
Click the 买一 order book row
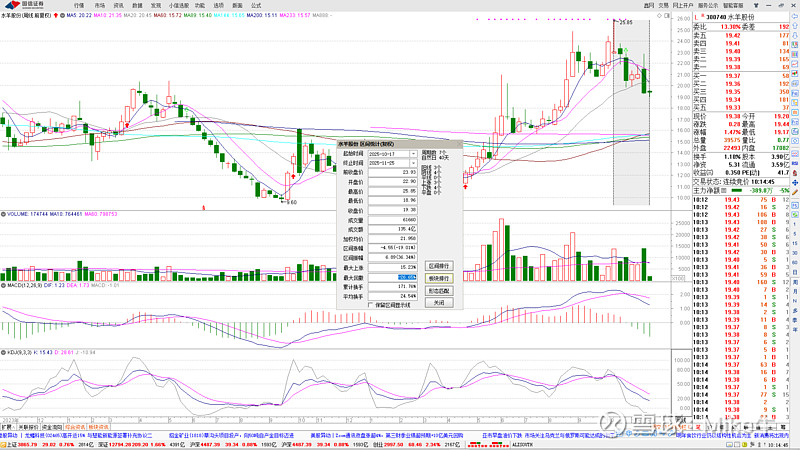coord(741,76)
